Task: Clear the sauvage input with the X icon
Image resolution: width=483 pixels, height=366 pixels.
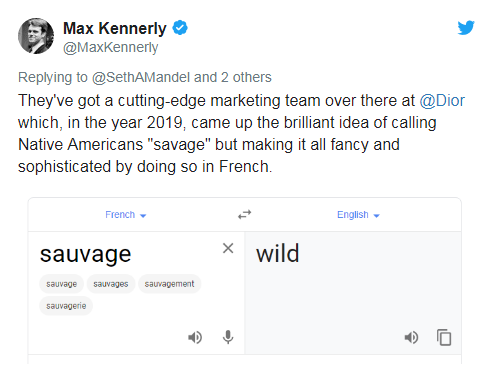Action: point(228,248)
